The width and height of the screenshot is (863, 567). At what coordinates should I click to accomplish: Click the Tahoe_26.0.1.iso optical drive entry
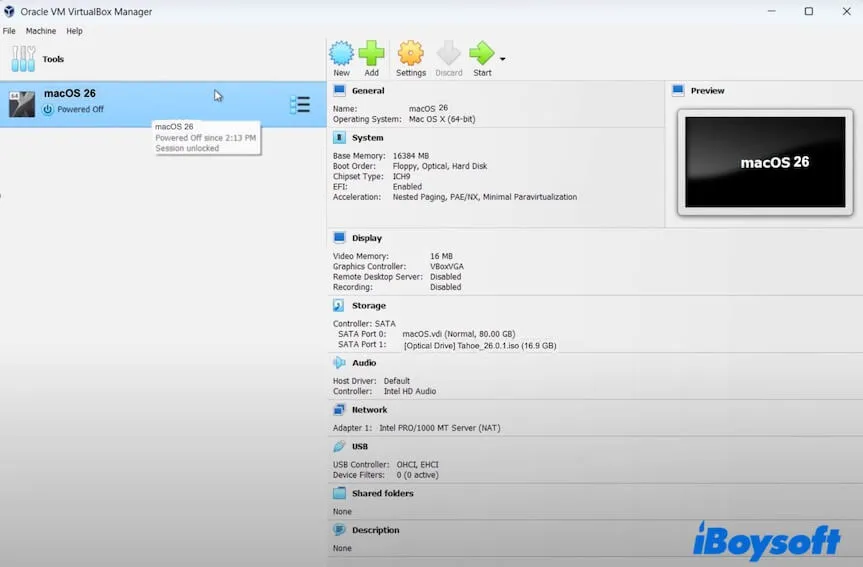(479, 346)
